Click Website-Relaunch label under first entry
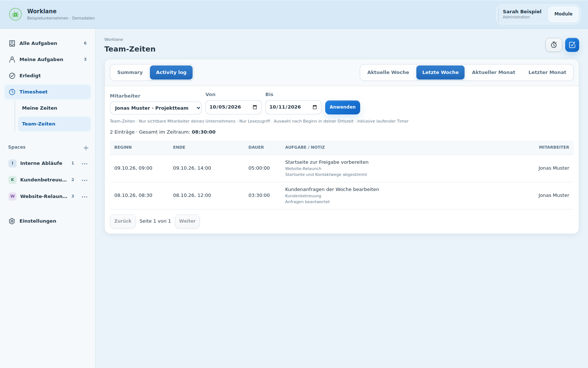 point(303,169)
